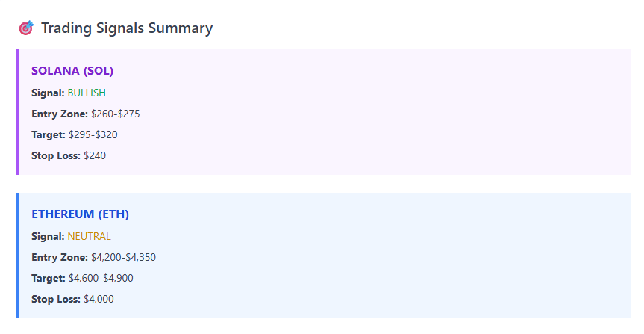
Task: Click the Ethereum Target label
Action: click(x=48, y=279)
